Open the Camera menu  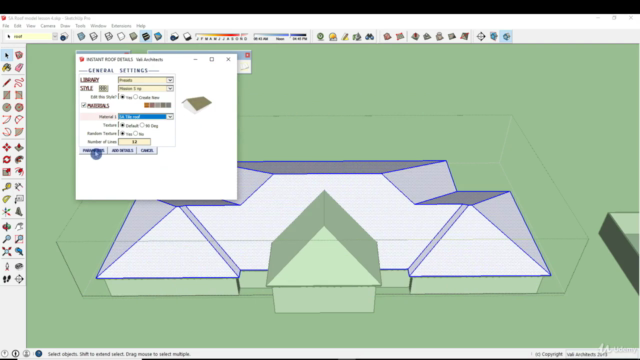(x=48, y=26)
